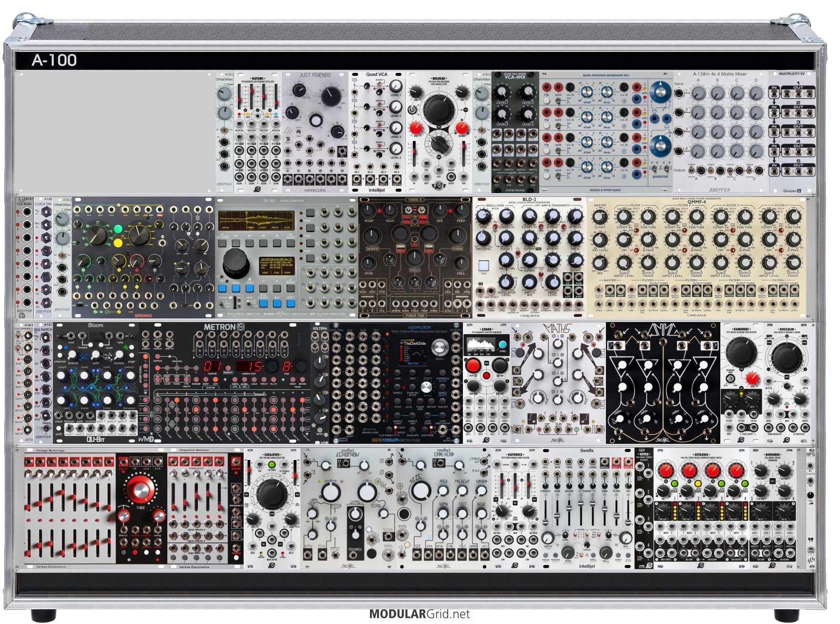
Task: Select the Doepfer A-151 Seq Switch module
Action: [x=43, y=383]
